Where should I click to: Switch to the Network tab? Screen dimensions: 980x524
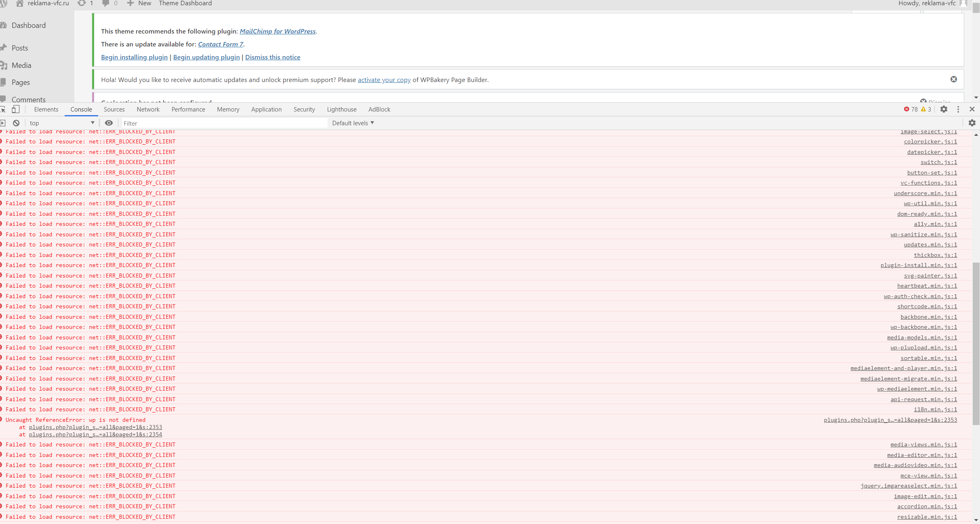pos(148,109)
